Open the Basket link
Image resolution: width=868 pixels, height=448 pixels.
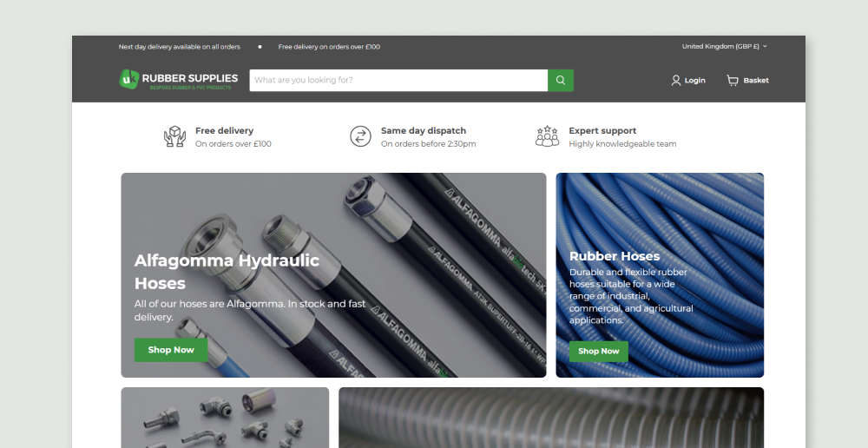748,80
